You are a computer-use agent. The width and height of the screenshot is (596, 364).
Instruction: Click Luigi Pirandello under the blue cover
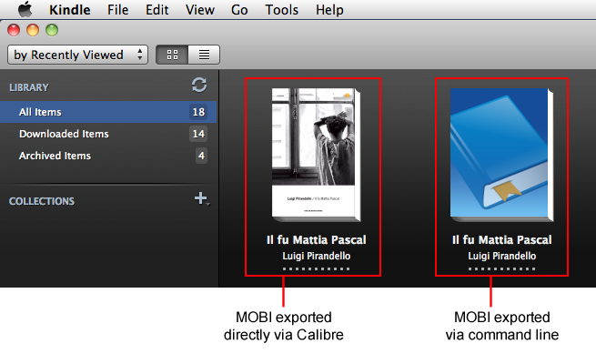click(x=501, y=256)
